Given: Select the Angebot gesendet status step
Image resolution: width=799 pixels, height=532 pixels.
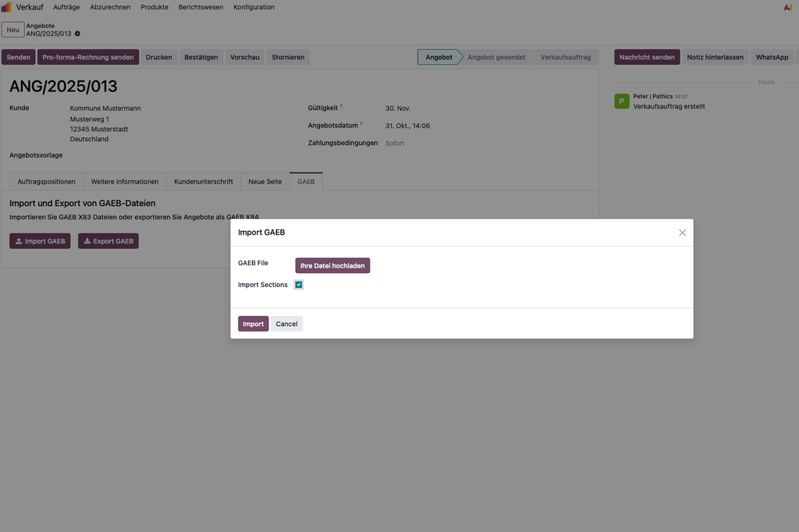Looking at the screenshot, I should 495,57.
